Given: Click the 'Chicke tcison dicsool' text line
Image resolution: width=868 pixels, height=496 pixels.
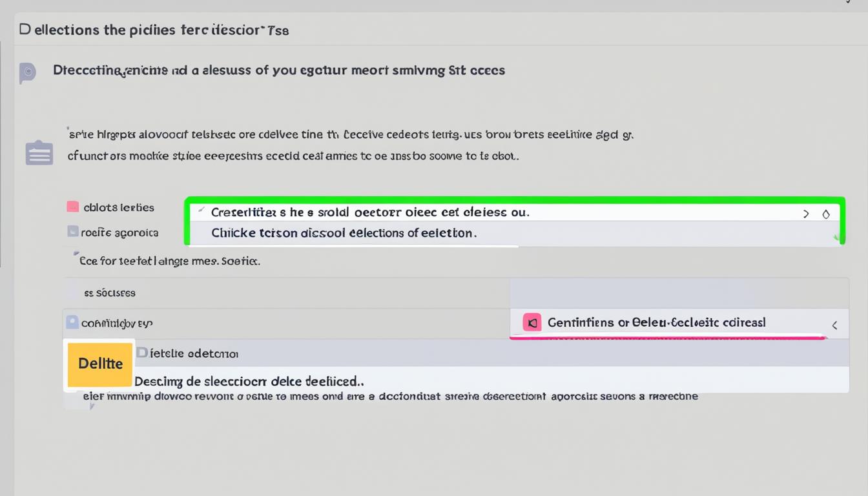Looking at the screenshot, I should [344, 233].
